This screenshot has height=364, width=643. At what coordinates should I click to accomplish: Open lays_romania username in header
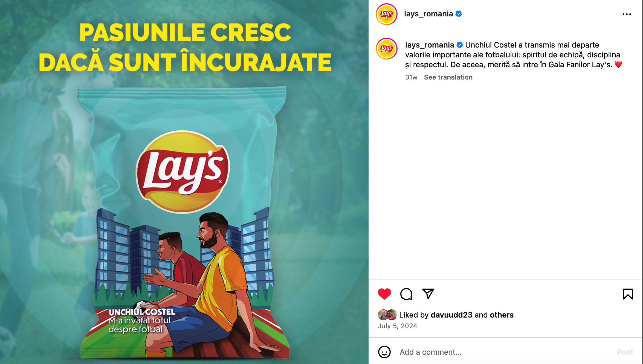[x=428, y=14]
